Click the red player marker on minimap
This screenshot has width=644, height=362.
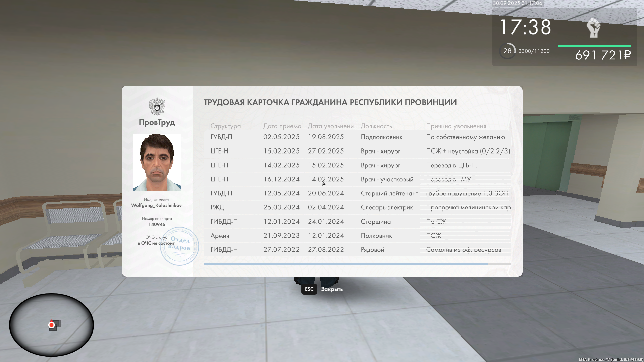point(51,325)
